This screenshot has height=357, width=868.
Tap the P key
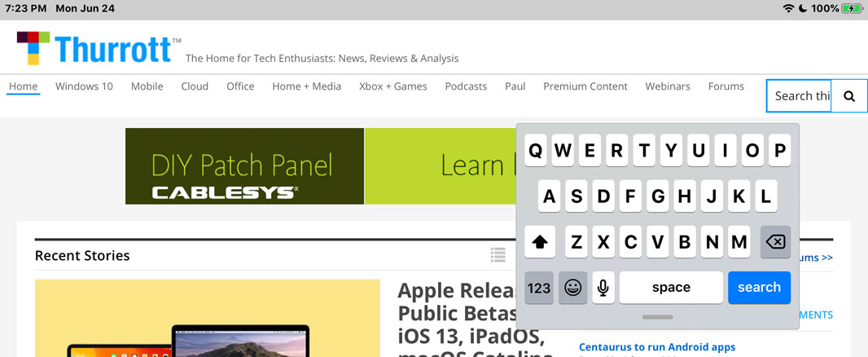click(x=779, y=150)
